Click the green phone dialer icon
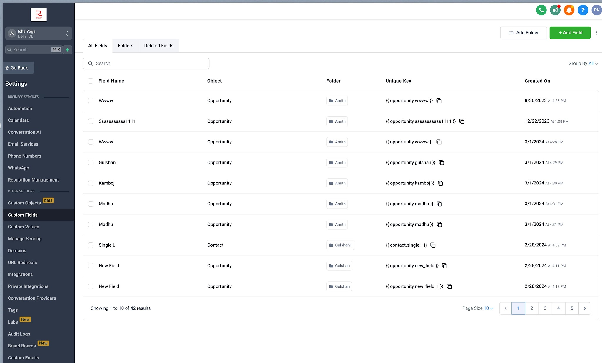602x363 pixels. click(541, 10)
